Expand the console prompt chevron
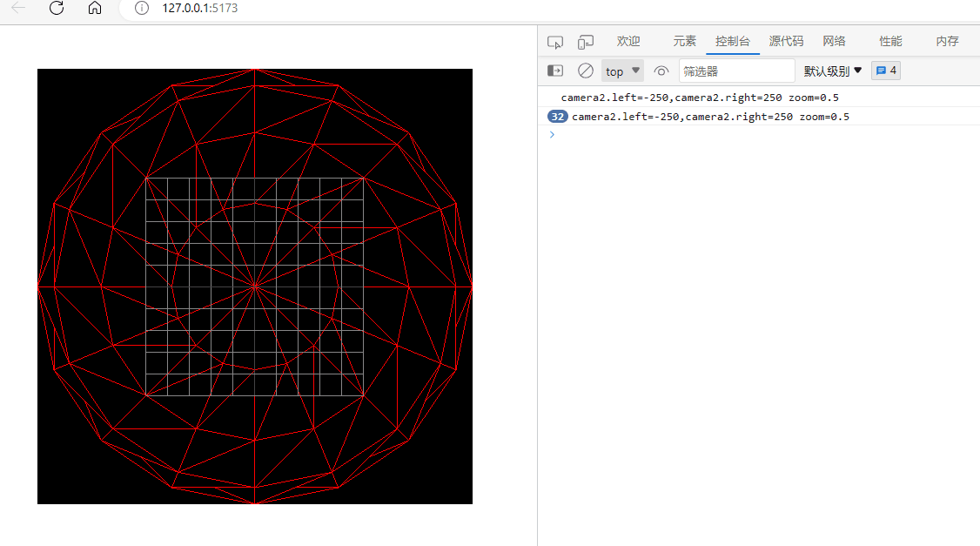 click(551, 134)
